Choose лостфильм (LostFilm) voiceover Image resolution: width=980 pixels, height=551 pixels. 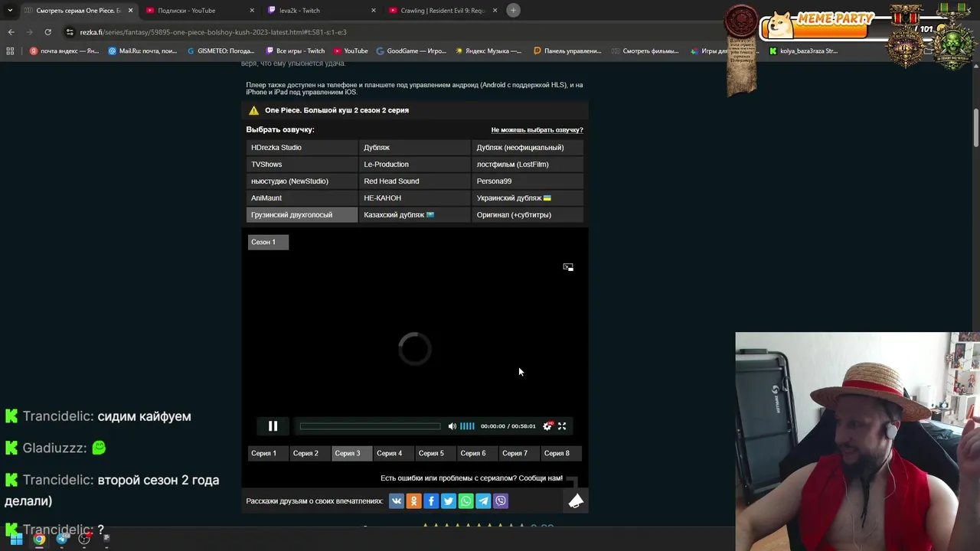528,164
